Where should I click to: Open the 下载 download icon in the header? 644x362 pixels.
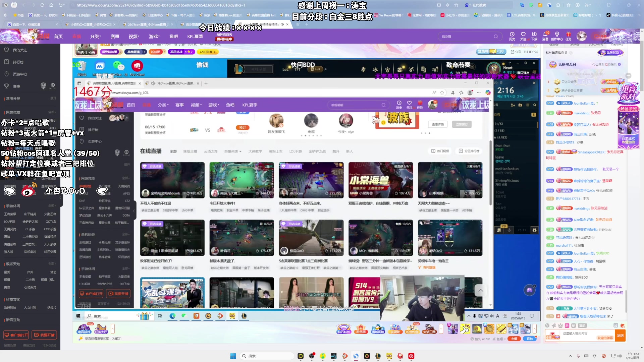pos(534,36)
